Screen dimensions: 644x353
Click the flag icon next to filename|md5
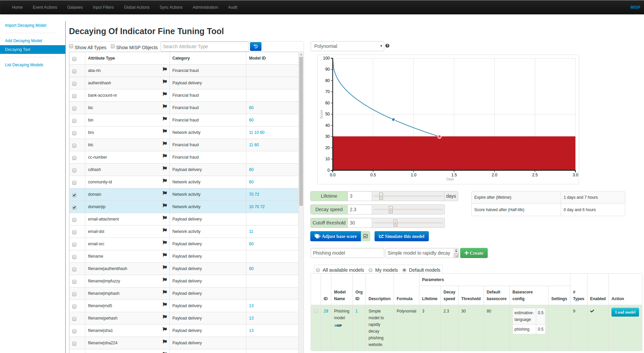pyautogui.click(x=165, y=304)
